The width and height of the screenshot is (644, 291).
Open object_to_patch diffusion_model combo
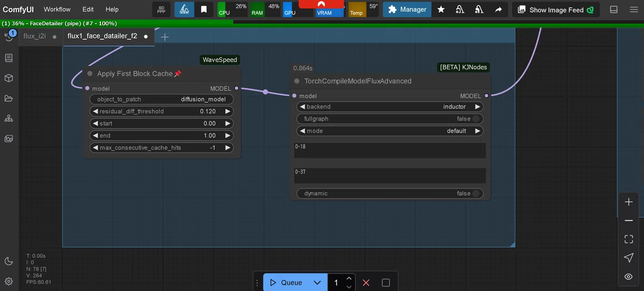tap(162, 99)
